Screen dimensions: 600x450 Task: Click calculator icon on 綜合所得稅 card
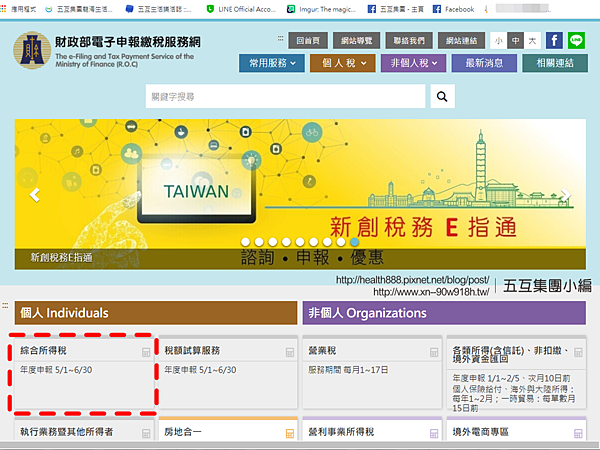[146, 352]
